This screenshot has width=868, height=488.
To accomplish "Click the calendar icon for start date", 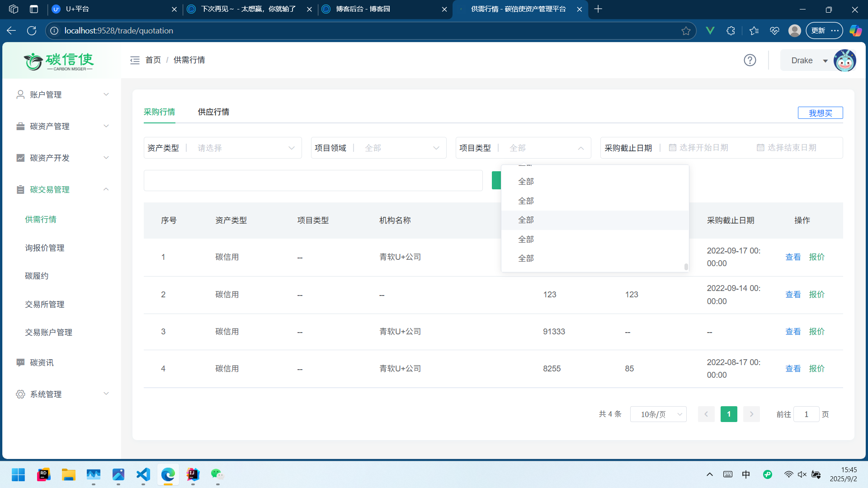I will (672, 148).
